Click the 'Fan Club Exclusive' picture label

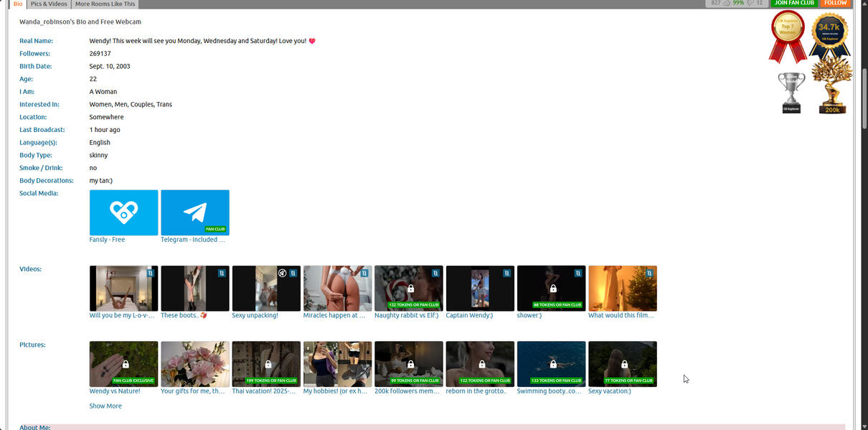(134, 380)
